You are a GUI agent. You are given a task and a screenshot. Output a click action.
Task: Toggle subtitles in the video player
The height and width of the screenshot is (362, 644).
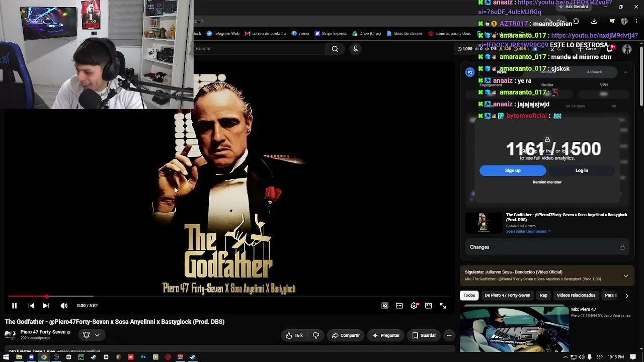coord(399,306)
